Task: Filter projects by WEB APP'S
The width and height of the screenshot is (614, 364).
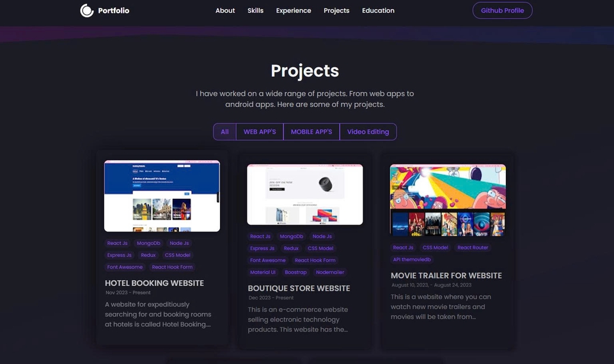Action: click(x=260, y=132)
